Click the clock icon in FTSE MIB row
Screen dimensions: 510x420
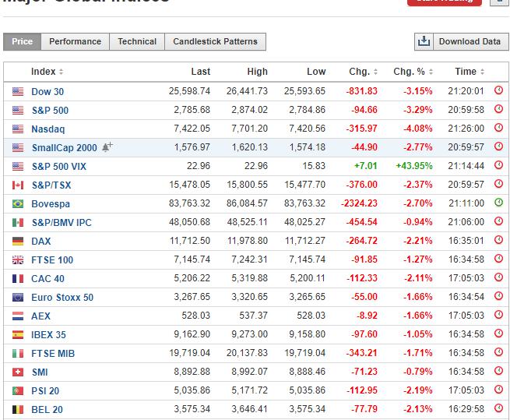(498, 352)
